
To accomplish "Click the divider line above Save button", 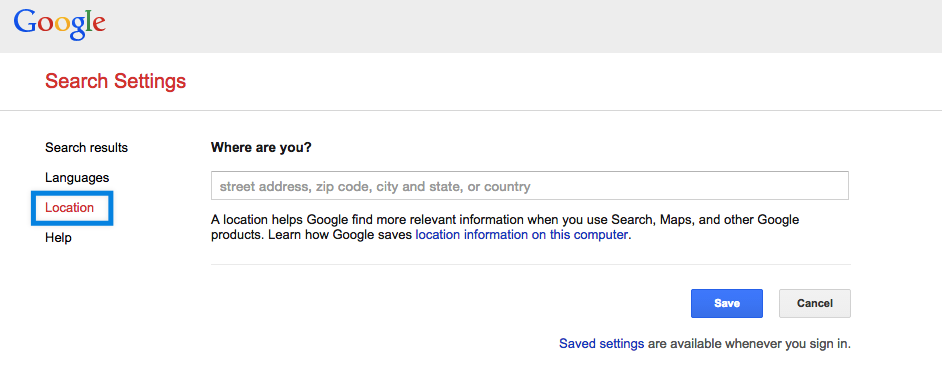I will 530,264.
